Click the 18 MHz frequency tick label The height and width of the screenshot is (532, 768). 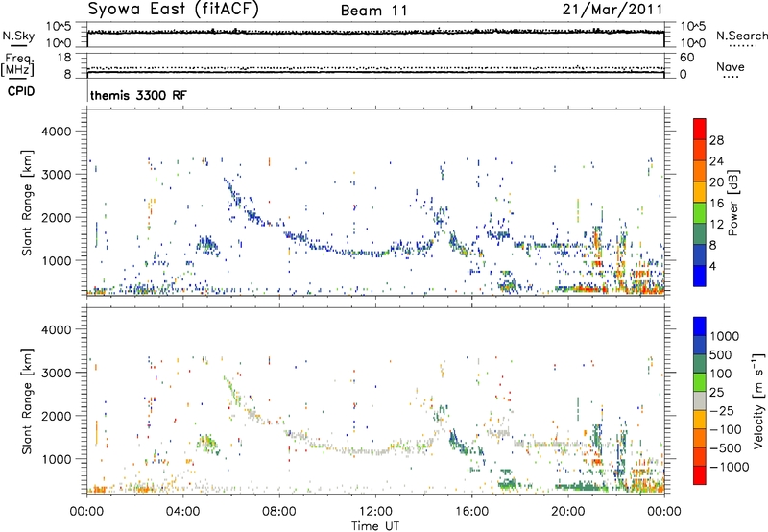click(64, 58)
